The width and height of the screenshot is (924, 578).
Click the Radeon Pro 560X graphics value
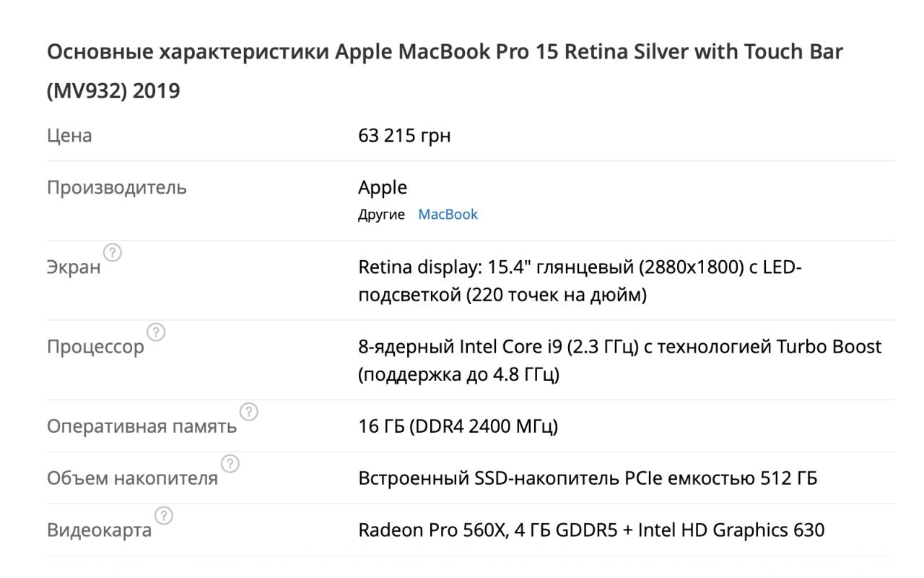[x=591, y=530]
